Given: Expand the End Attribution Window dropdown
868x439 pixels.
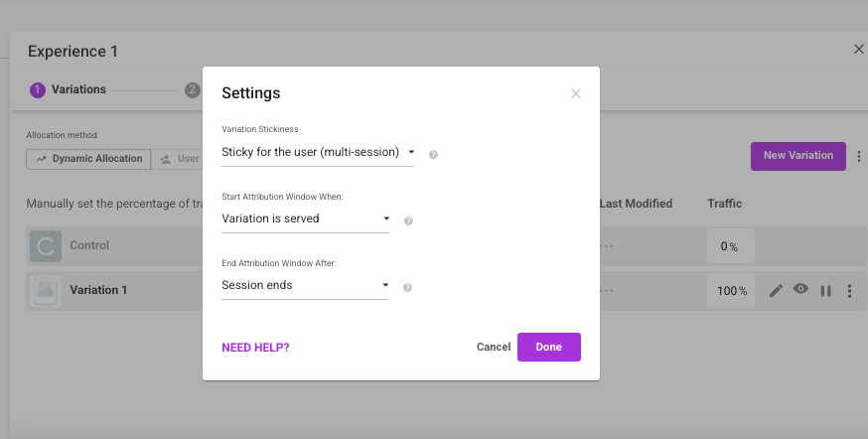Looking at the screenshot, I should coord(305,285).
